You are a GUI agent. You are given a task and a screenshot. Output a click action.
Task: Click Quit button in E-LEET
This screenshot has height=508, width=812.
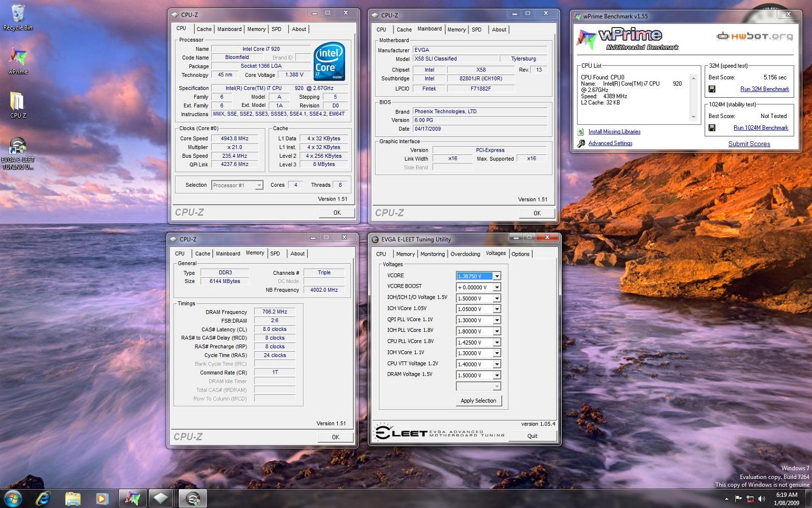(x=532, y=436)
